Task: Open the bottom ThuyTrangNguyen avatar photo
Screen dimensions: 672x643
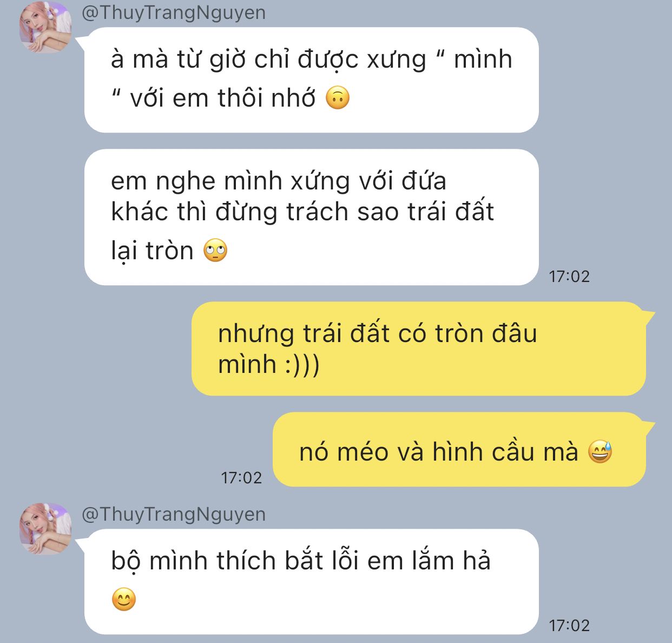Action: click(x=45, y=529)
